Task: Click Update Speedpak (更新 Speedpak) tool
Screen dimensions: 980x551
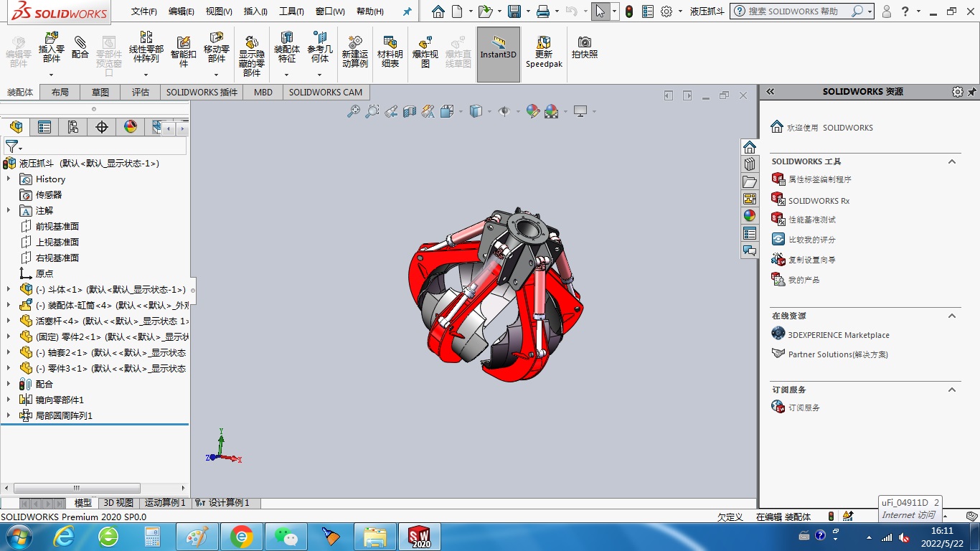Action: (544, 51)
